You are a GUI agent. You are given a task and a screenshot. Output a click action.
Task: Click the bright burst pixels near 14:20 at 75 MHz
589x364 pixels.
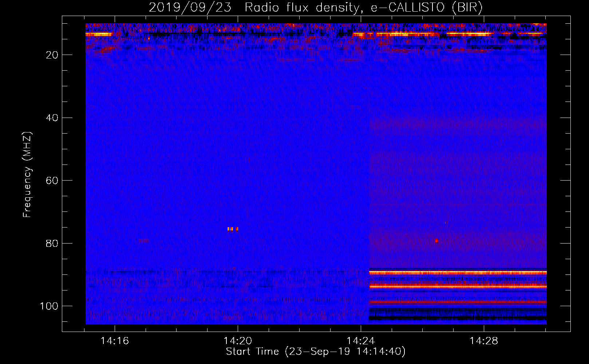click(x=233, y=229)
